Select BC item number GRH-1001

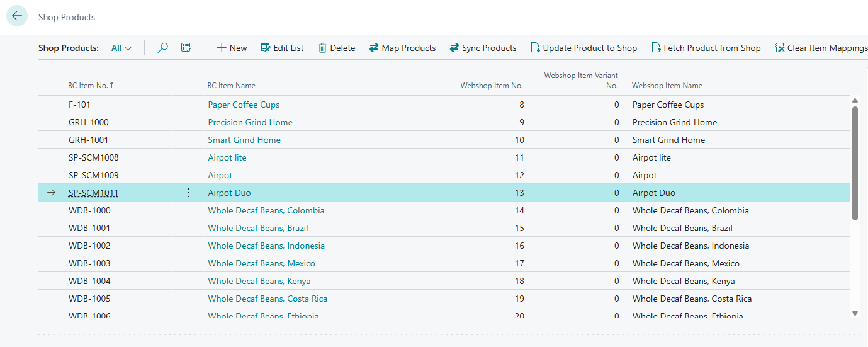click(89, 140)
